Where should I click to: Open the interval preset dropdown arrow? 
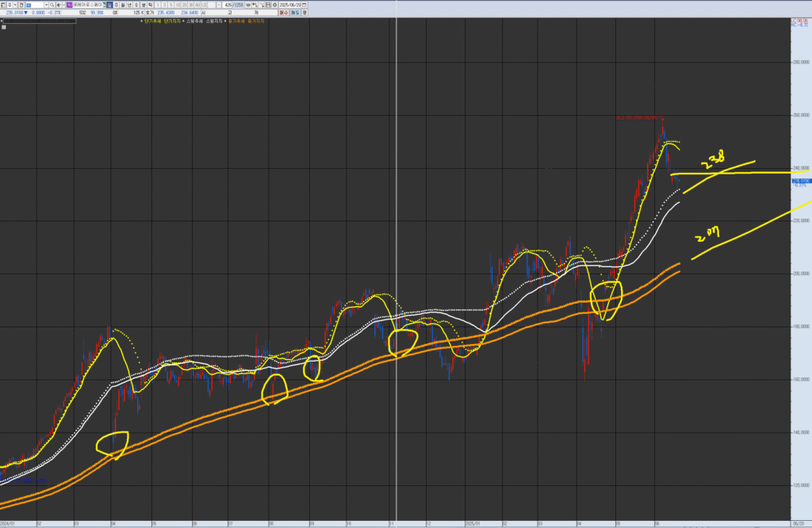[219, 5]
